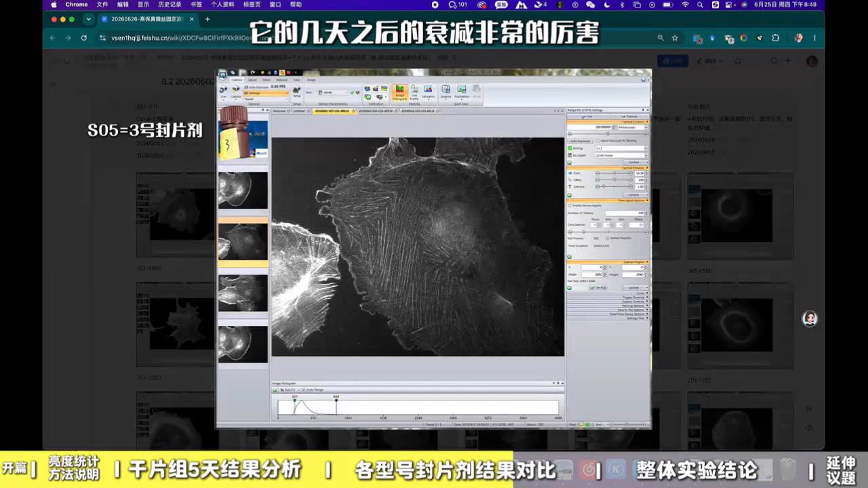Click the Chrome reload button
868x488 pixels.
pos(84,38)
